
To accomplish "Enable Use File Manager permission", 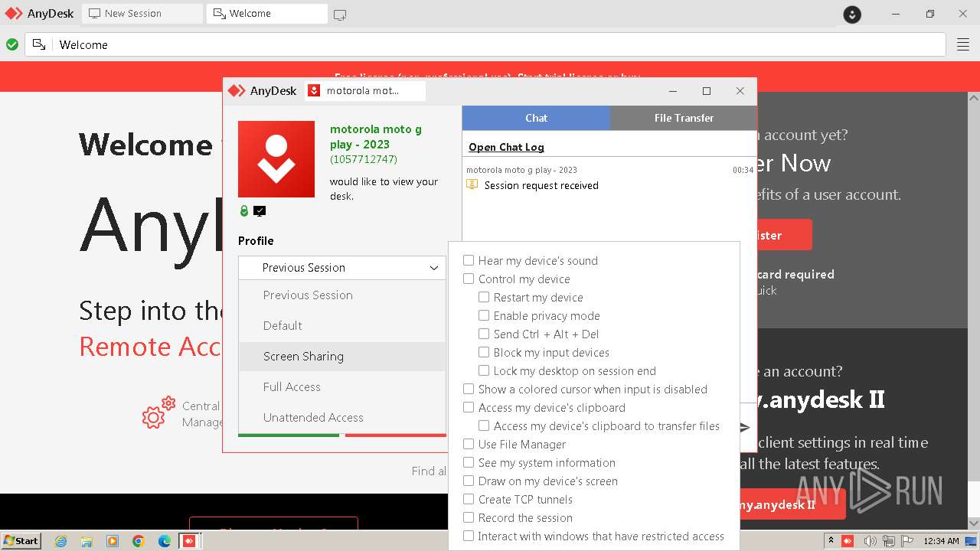I will coord(469,444).
